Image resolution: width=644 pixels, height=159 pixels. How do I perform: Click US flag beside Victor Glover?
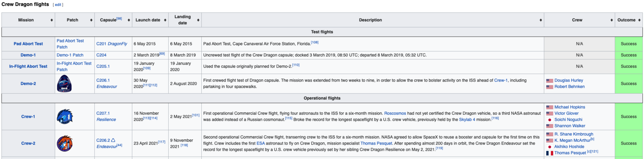[x=549, y=114]
